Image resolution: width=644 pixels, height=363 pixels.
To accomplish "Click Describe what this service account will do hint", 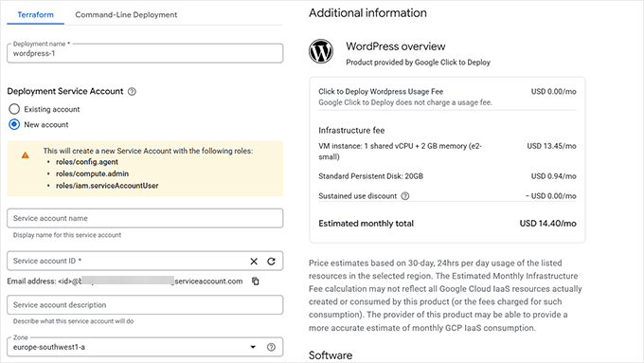I will 73,321.
